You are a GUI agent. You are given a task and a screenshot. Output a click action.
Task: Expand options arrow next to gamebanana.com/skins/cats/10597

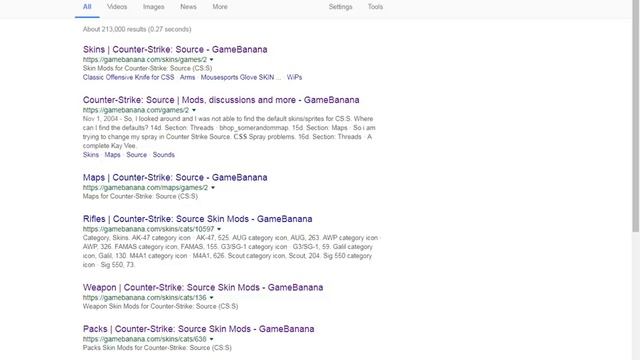(x=219, y=229)
